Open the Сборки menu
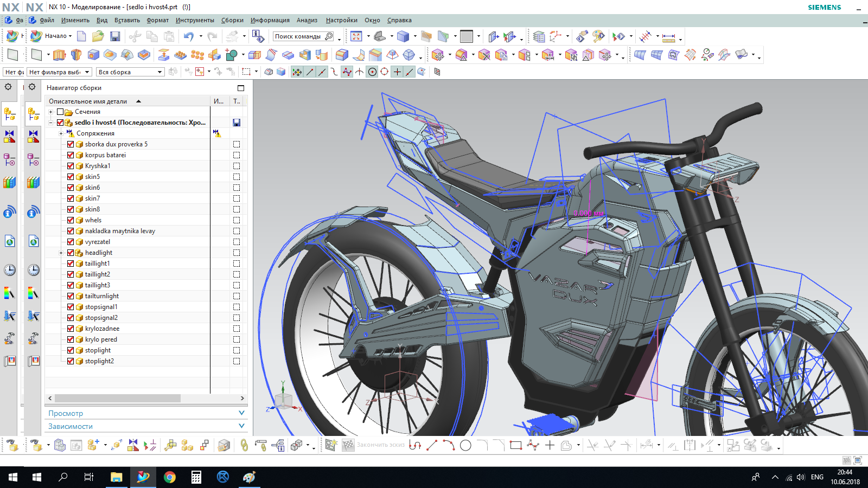Screen dimensions: 868x488 tap(232, 20)
